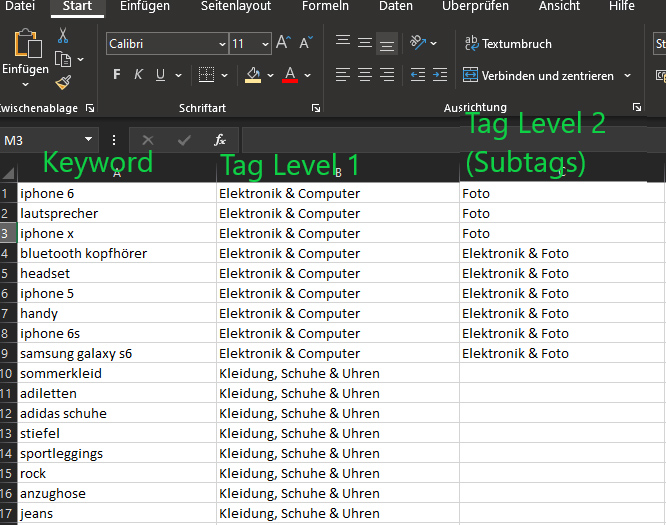
Task: Select cell containing sportleggings
Action: tap(117, 453)
